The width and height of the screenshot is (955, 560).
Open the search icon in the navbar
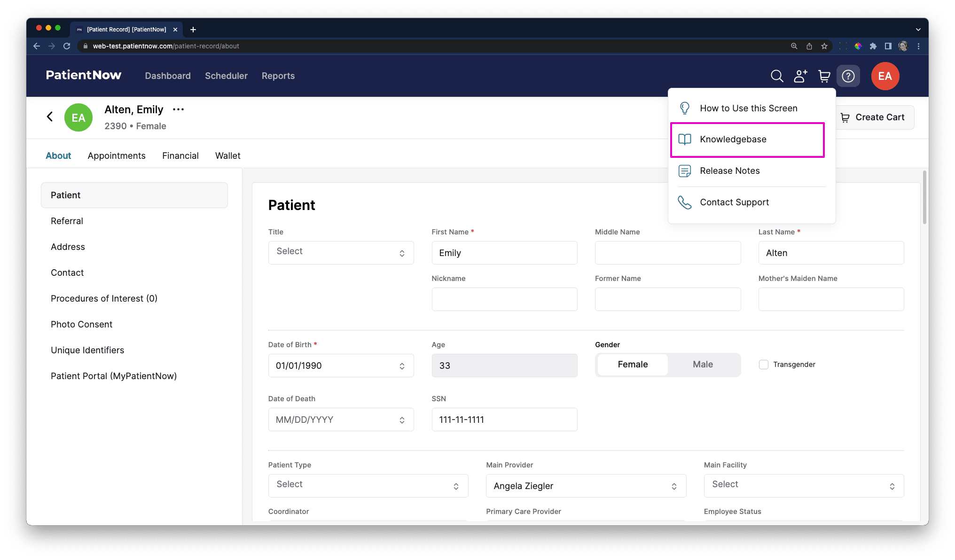(x=777, y=76)
